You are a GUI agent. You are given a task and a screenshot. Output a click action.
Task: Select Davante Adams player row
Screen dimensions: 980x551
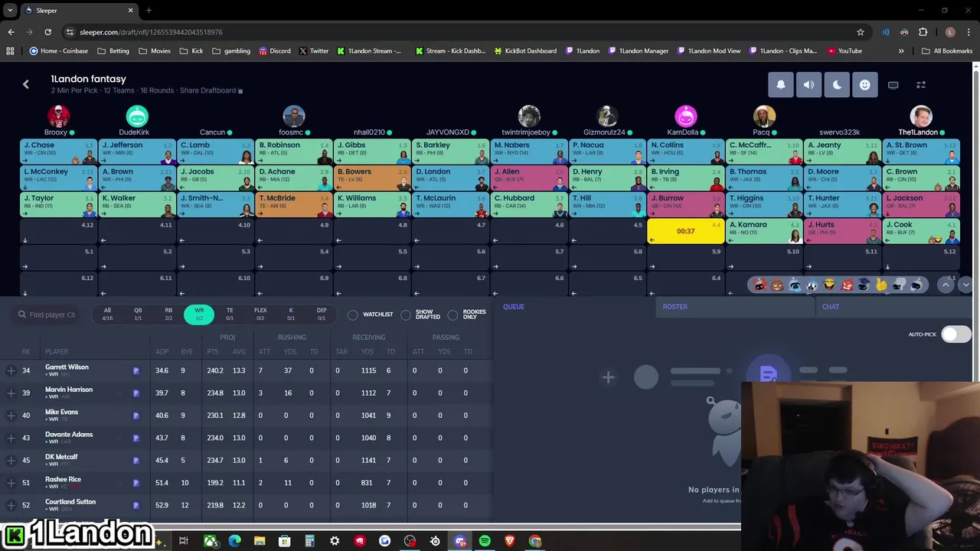[x=245, y=438]
